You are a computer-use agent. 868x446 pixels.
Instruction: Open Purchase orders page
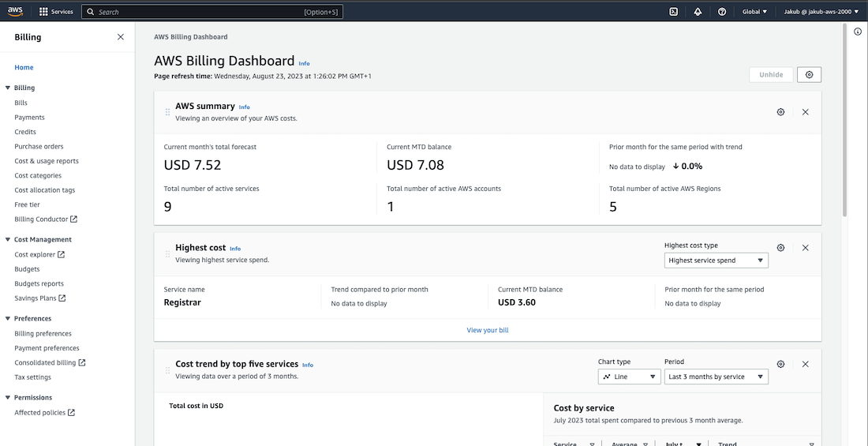pyautogui.click(x=39, y=146)
